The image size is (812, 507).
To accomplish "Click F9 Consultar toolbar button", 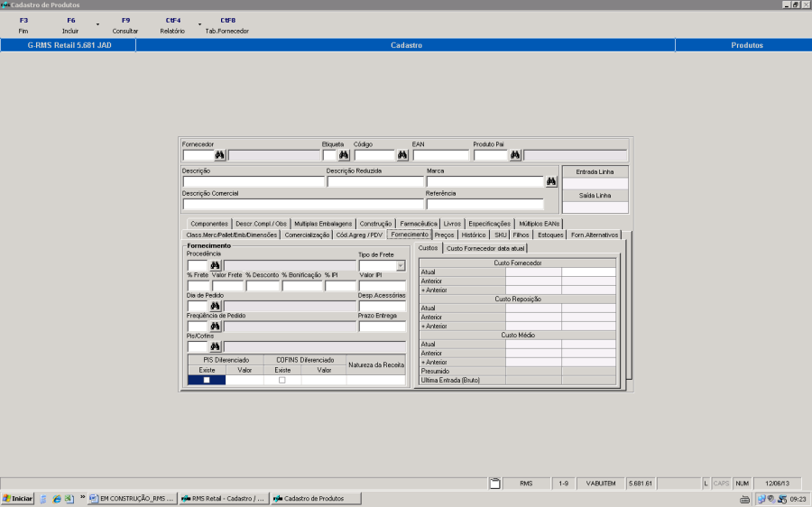I will pyautogui.click(x=125, y=25).
